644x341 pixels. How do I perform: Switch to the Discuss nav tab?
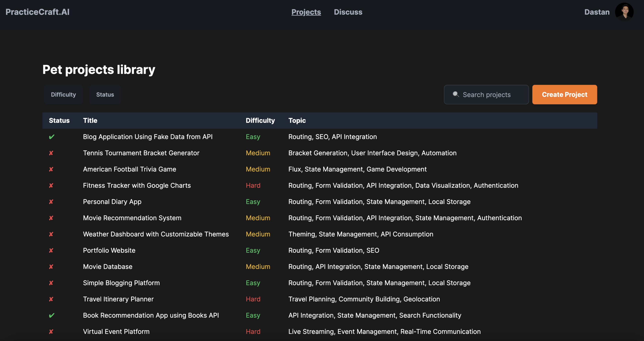click(x=348, y=12)
